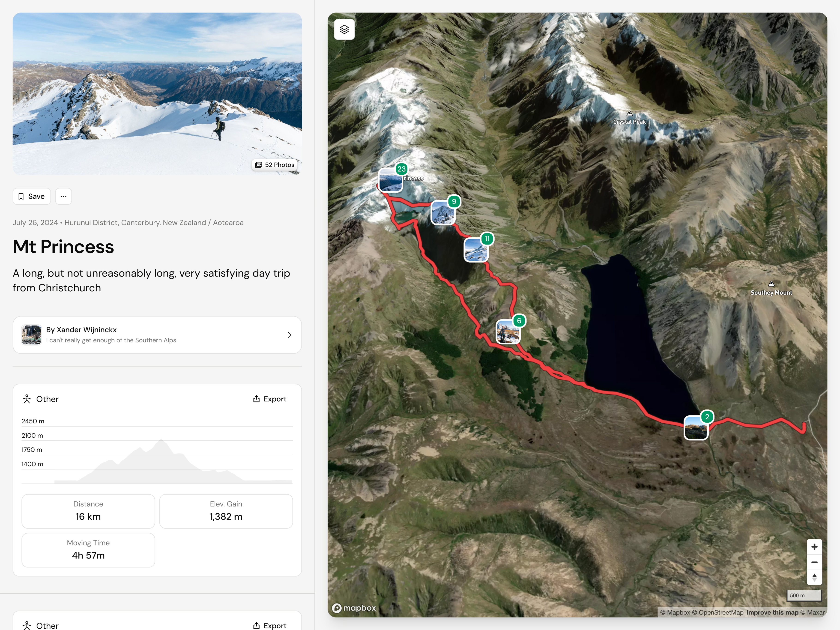Reset map bearing with compass button
The height and width of the screenshot is (630, 840).
click(814, 577)
